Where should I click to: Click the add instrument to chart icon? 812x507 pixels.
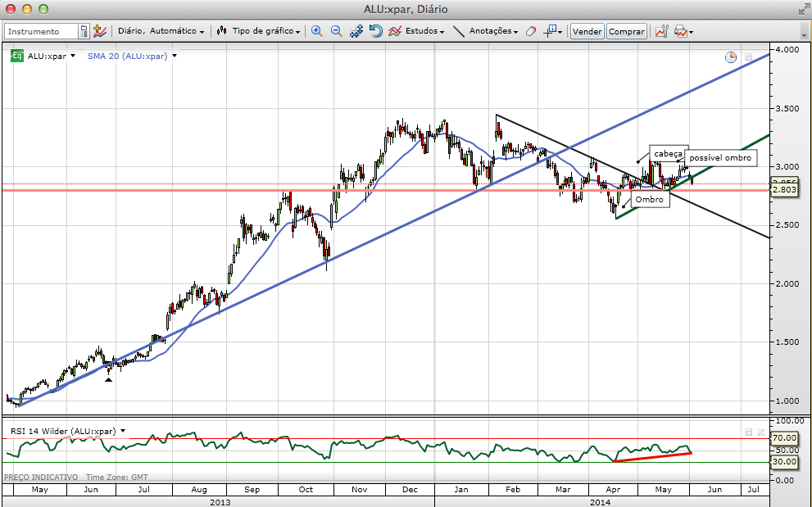pos(99,31)
